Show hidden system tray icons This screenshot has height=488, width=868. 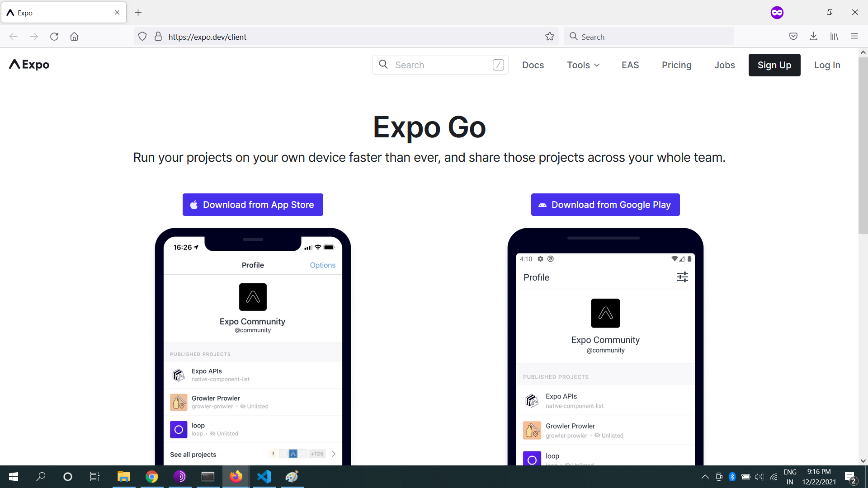click(705, 477)
